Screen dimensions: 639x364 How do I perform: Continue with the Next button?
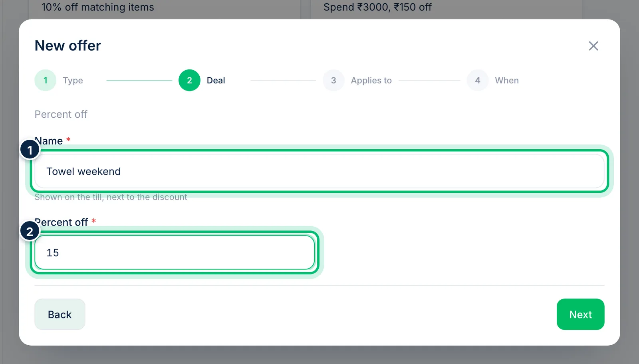pyautogui.click(x=580, y=315)
